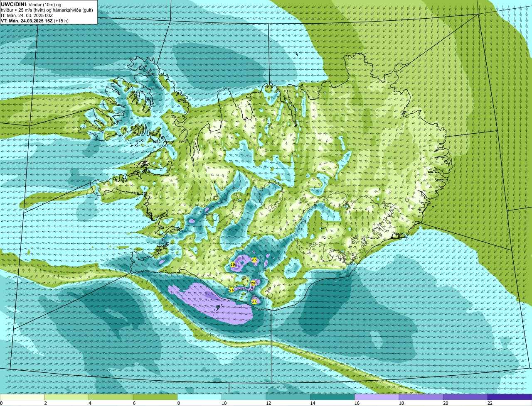Viewport: 532px width, 406px height.
Task: Select the 0–2 m/s palest legend swatch
Action: coord(22,397)
